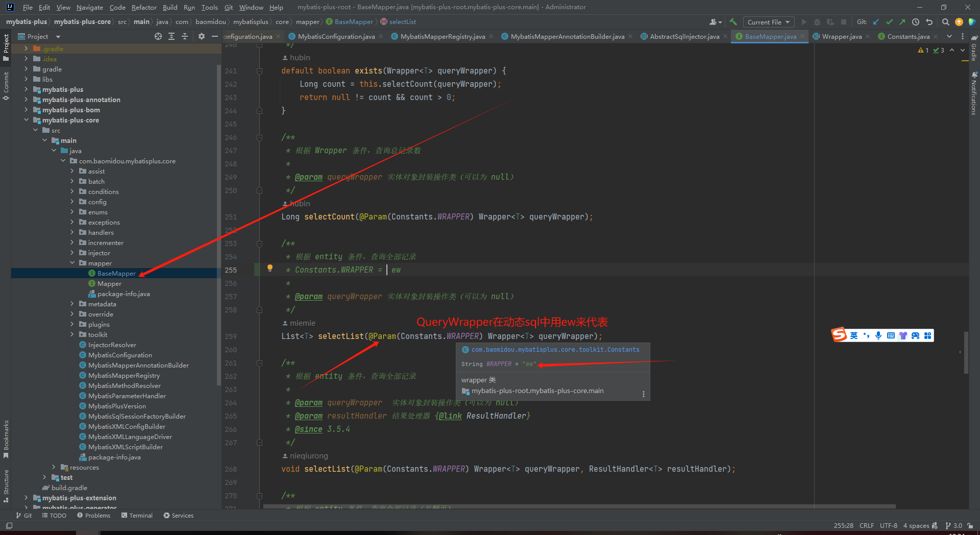Image resolution: width=980 pixels, height=535 pixels.
Task: Click the editor horizontal scrollbar
Action: pos(579,507)
